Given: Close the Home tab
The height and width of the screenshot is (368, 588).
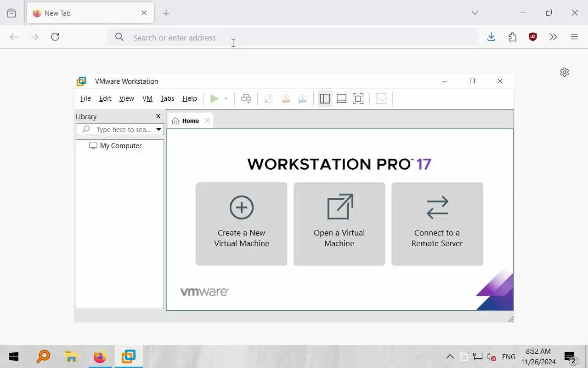Looking at the screenshot, I should [x=207, y=121].
